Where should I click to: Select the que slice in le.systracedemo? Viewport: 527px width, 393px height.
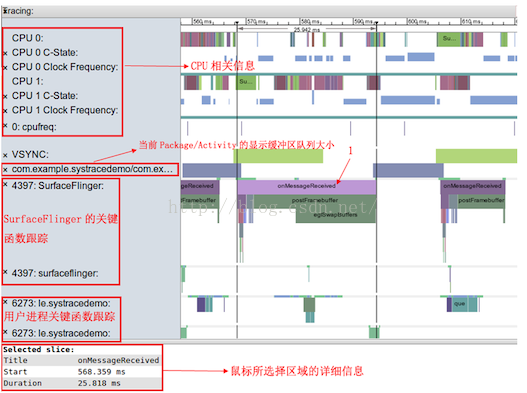[459, 304]
